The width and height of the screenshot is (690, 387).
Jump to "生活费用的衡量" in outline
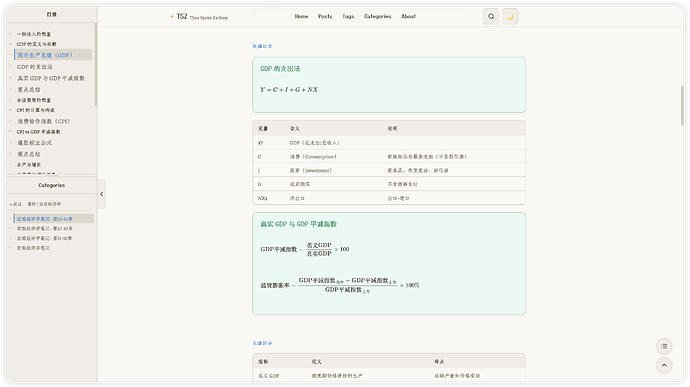coord(34,100)
